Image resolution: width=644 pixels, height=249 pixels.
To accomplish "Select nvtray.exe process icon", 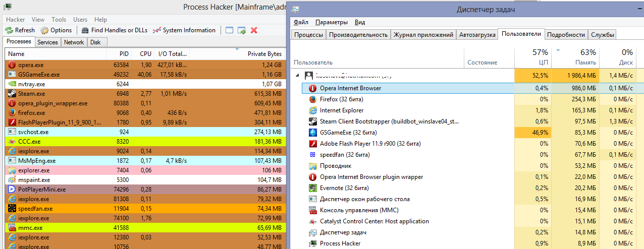I will (12, 84).
